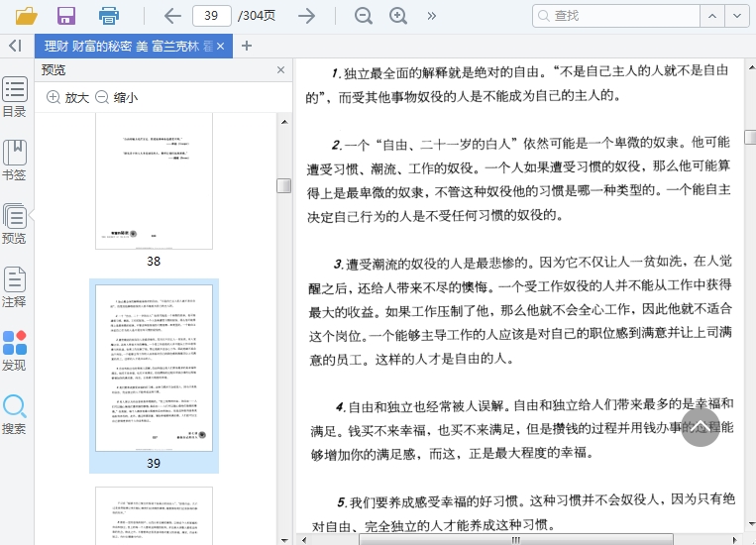This screenshot has height=545, width=756.
Task: Open the 书签 bookmarks panel
Action: coord(15,160)
